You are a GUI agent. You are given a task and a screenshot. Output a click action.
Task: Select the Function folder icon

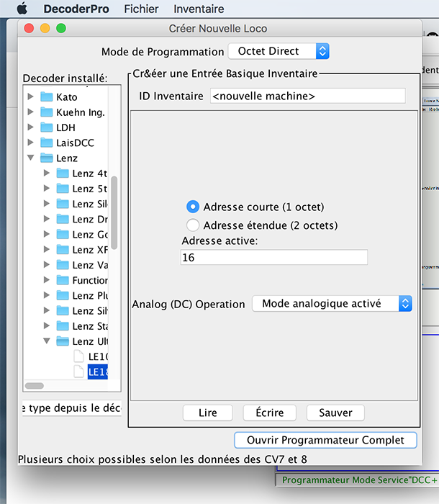click(x=63, y=280)
